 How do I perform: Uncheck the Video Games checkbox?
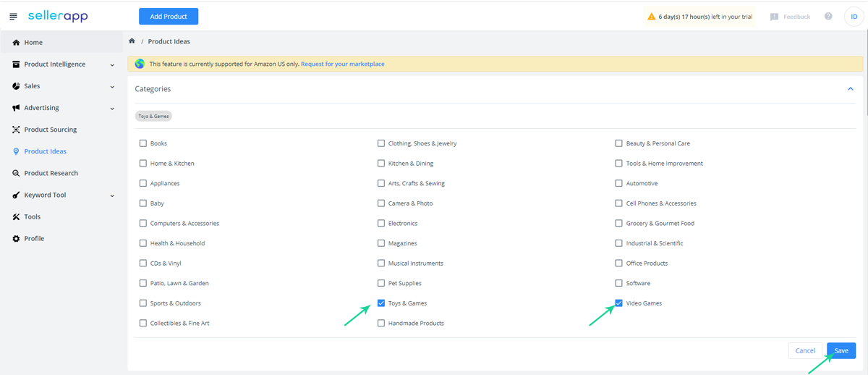(x=619, y=303)
